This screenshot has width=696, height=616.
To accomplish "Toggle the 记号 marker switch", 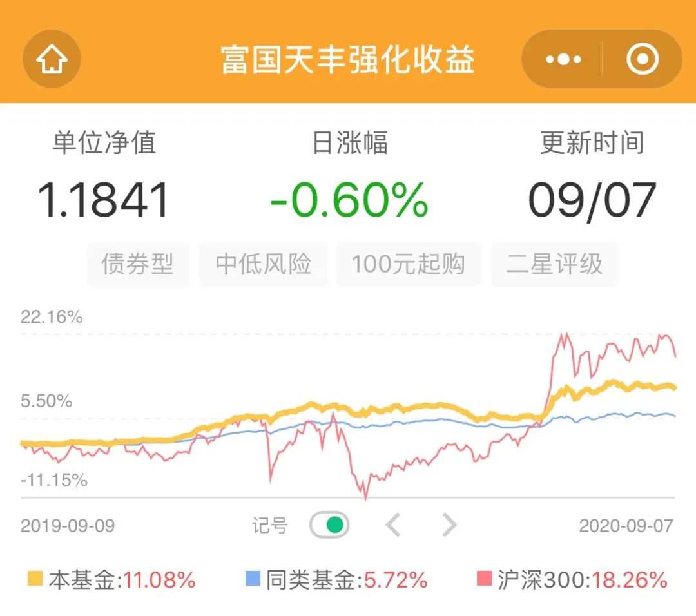I will (329, 525).
